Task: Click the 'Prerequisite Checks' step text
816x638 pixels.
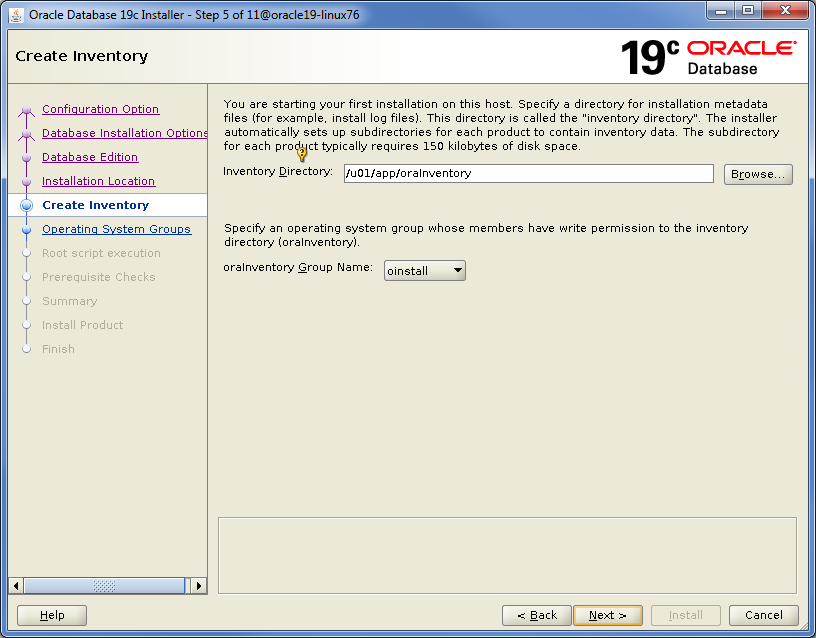Action: 99,277
